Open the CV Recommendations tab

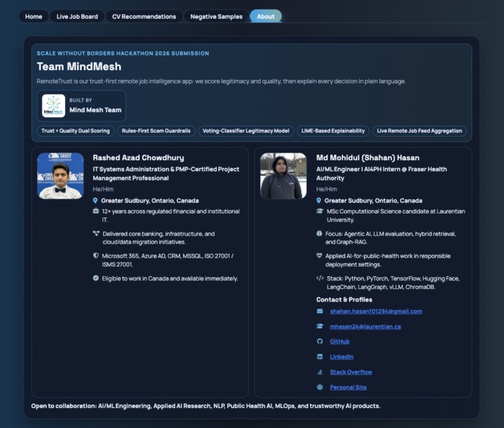point(144,16)
